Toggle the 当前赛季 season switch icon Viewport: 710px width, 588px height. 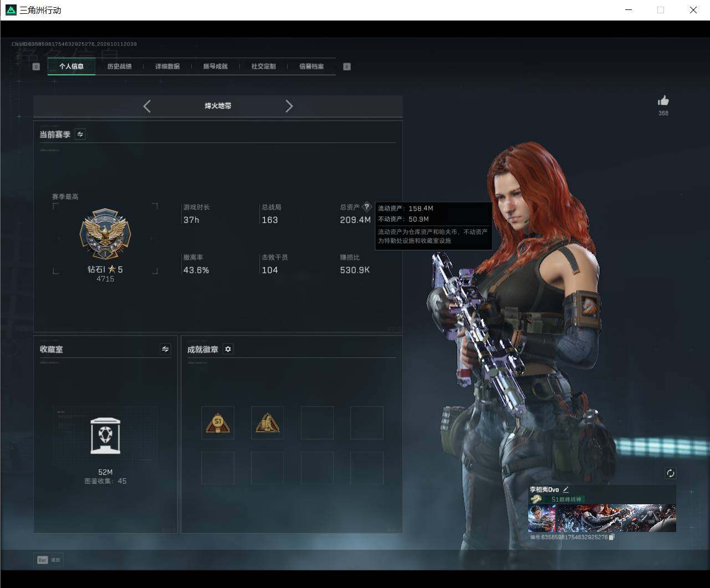pos(80,134)
